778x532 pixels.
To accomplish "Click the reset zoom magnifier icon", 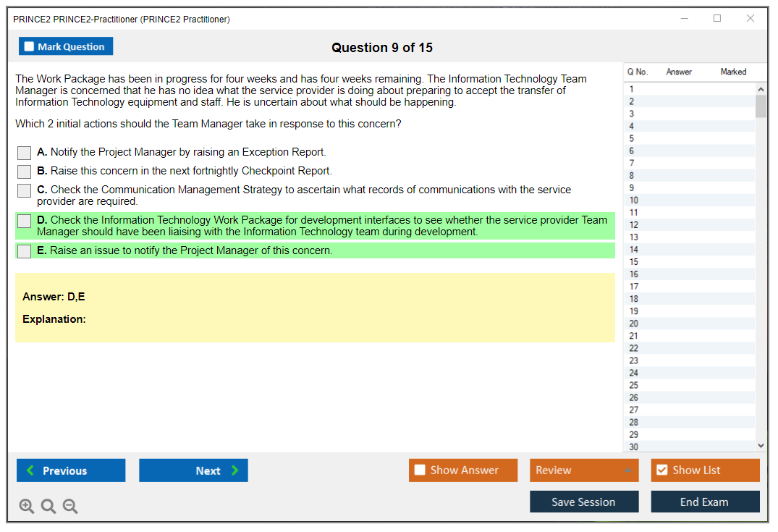I will click(48, 507).
